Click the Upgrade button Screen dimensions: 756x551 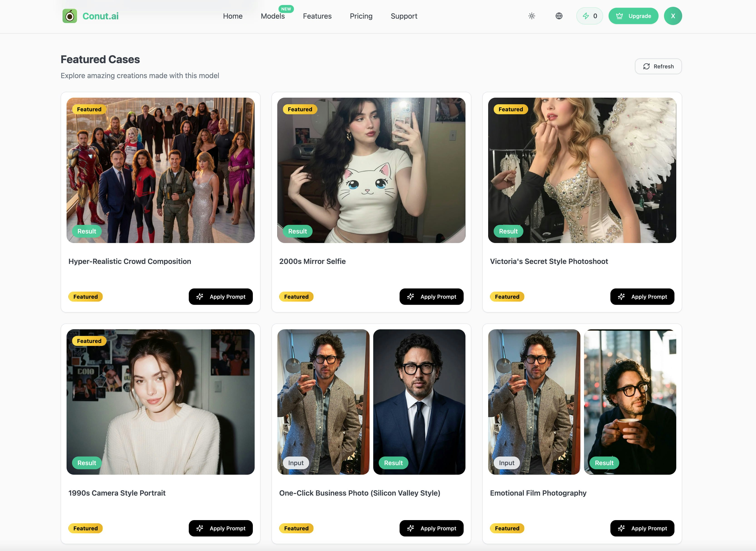point(633,16)
